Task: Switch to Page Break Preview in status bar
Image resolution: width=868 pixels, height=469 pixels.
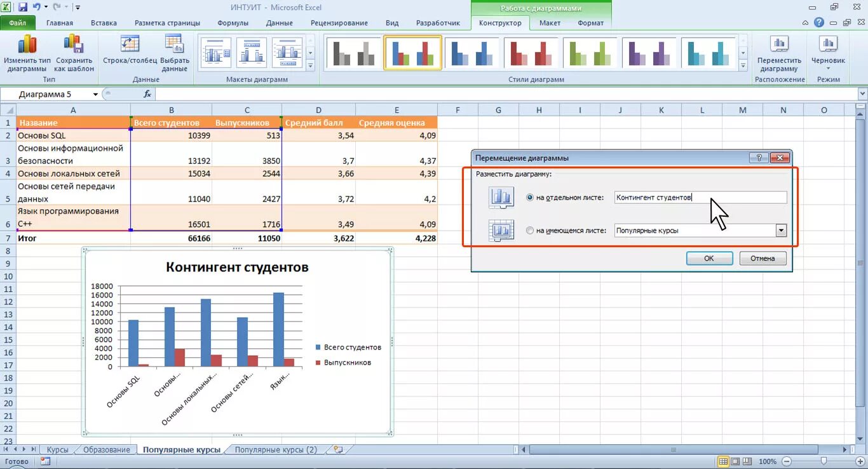Action: [x=746, y=461]
